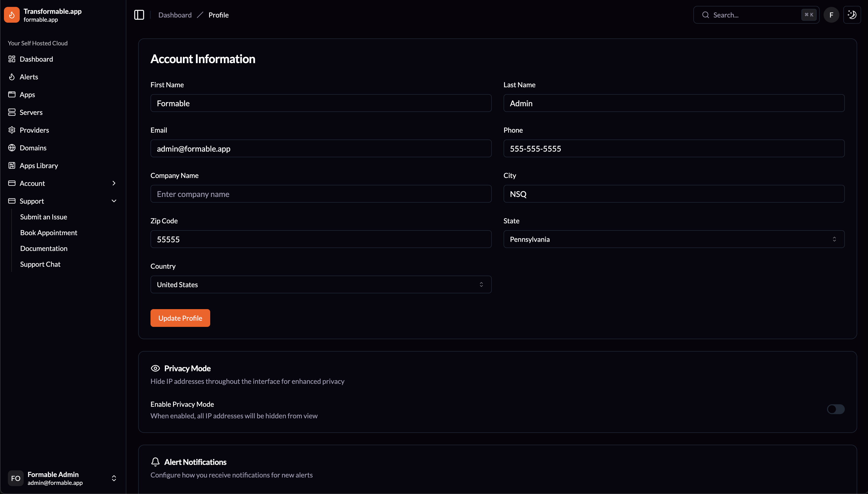Go to Dashboard breadcrumb link
The width and height of the screenshot is (868, 494).
175,15
